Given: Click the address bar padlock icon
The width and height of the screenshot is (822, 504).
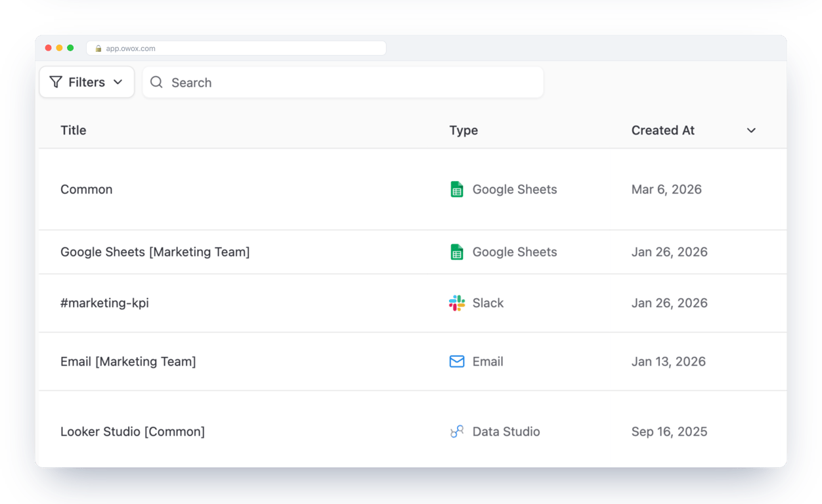Looking at the screenshot, I should tap(98, 49).
